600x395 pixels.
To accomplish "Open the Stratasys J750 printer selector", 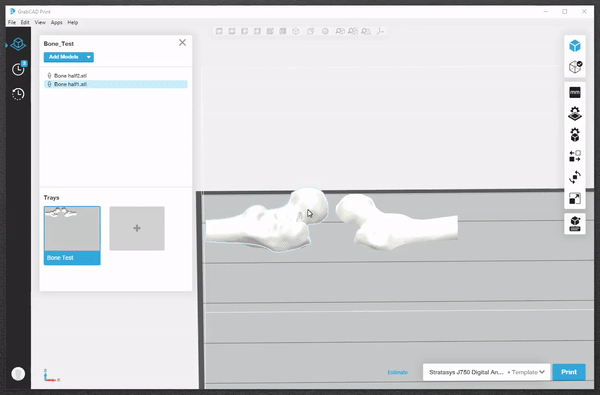I will coord(466,372).
